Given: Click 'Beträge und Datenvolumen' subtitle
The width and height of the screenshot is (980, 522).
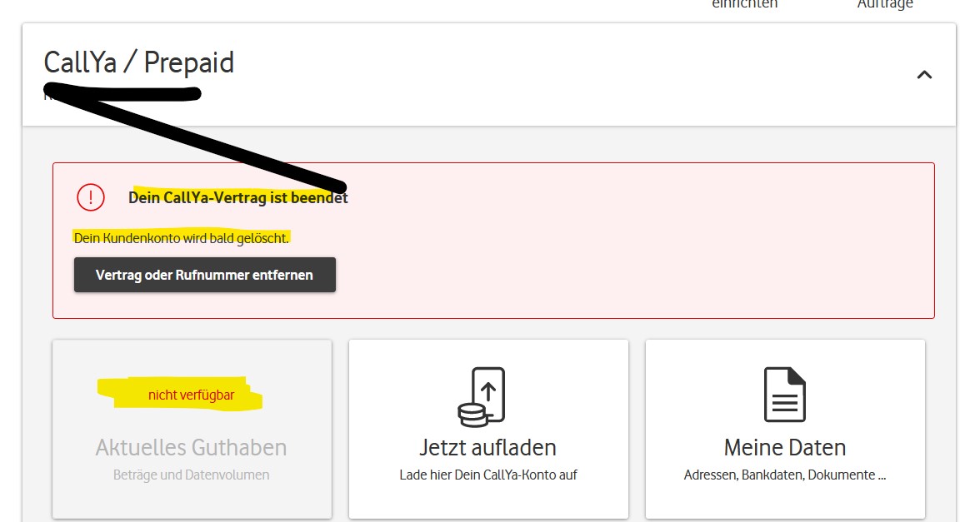Looking at the screenshot, I should pos(192,475).
